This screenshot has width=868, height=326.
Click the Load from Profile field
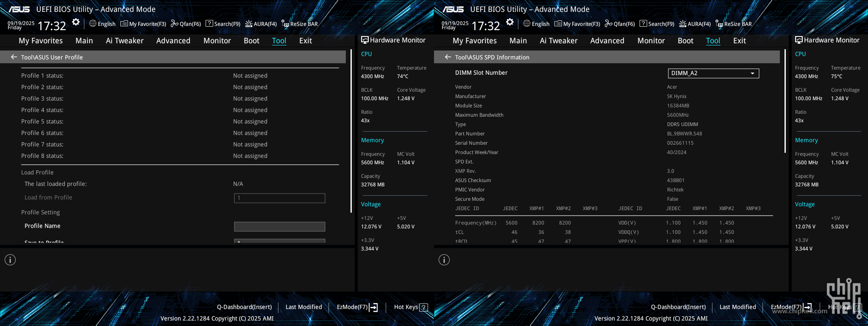coord(280,198)
